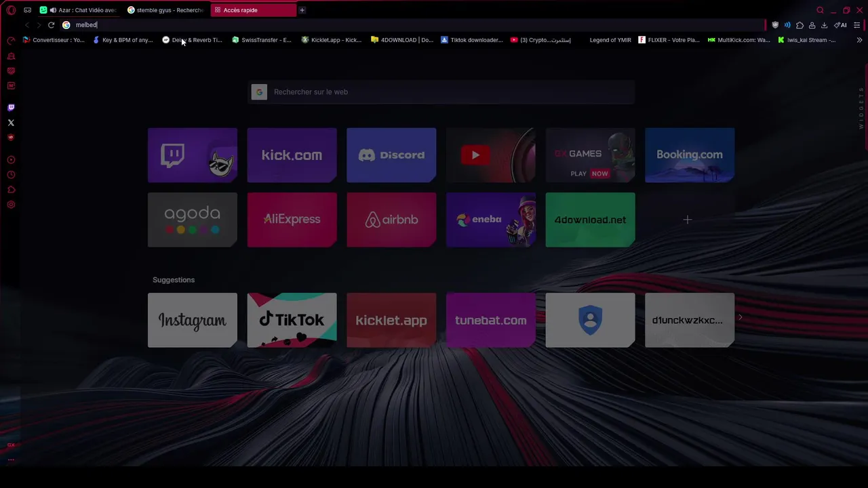Click the ad blocker shield icon

(x=775, y=25)
